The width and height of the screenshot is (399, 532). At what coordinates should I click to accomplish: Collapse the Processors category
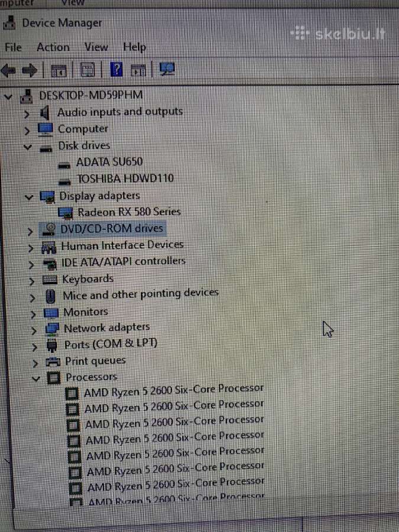[36, 378]
